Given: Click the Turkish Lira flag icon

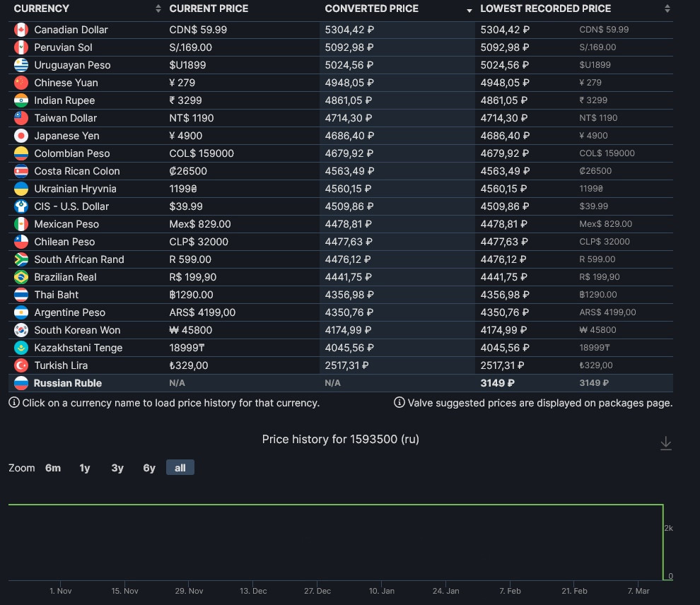Looking at the screenshot, I should coord(21,365).
